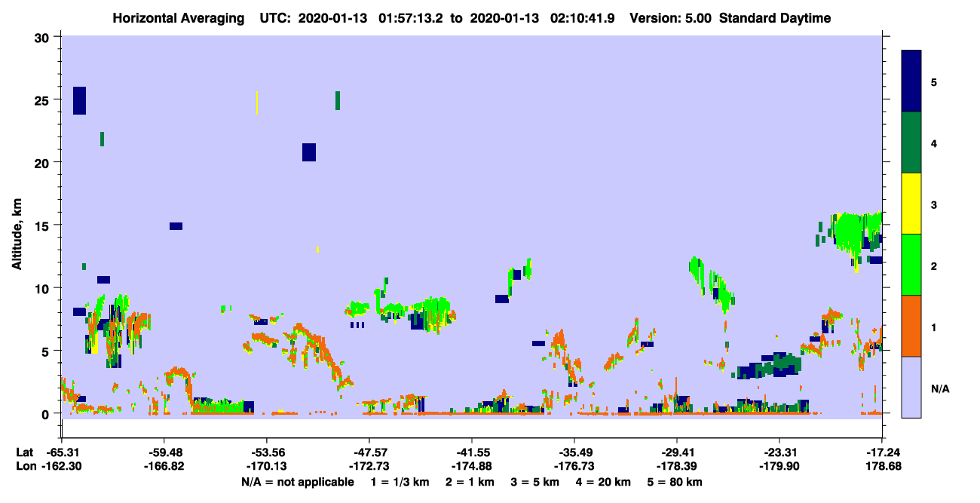Click the '3 = 5 km' legend entry

point(534,482)
